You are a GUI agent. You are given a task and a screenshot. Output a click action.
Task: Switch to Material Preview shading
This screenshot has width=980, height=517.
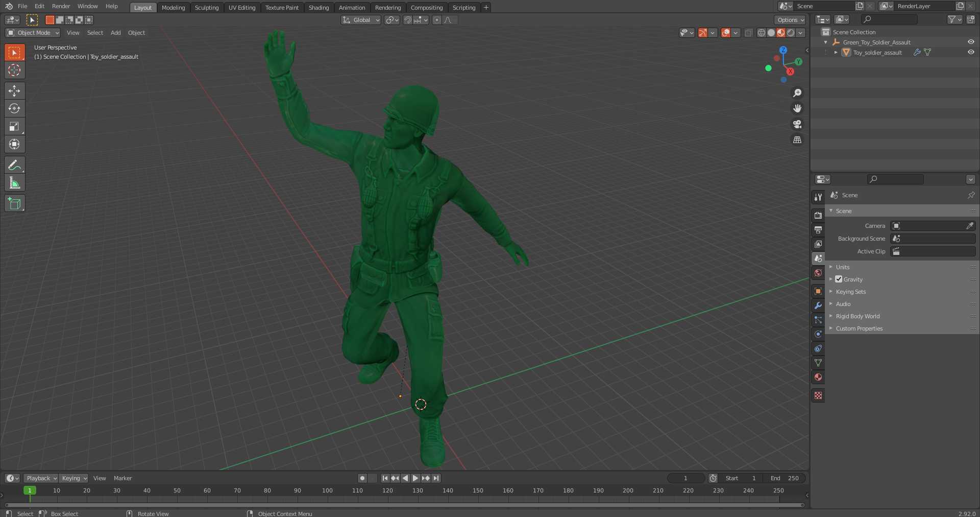click(781, 33)
